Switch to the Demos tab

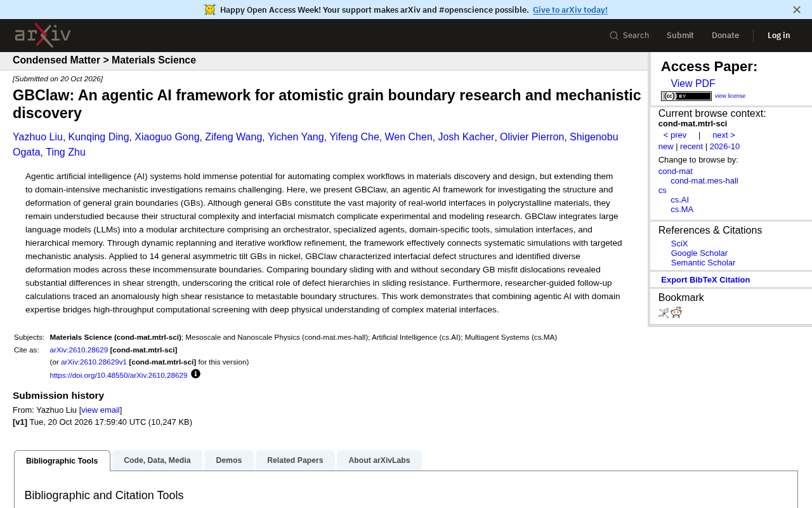point(229,460)
